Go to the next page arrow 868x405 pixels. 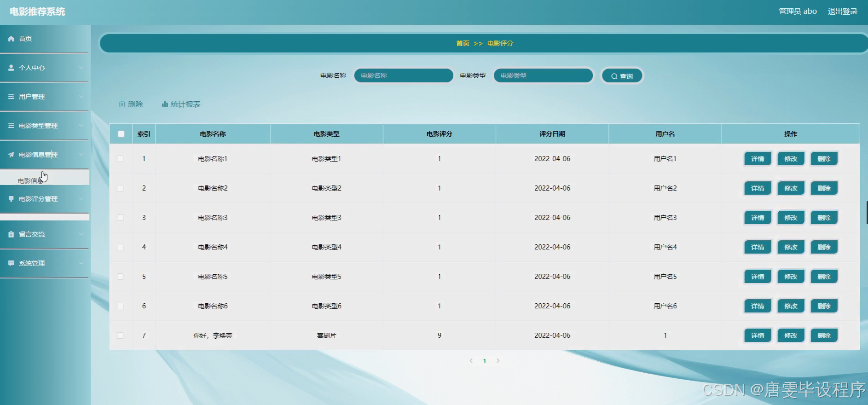click(x=498, y=361)
